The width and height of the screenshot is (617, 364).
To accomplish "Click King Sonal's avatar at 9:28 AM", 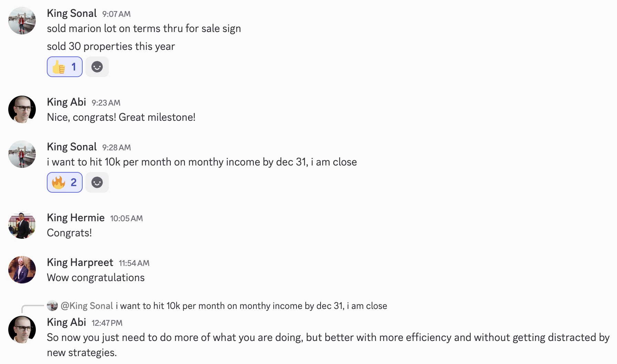I will pyautogui.click(x=22, y=154).
